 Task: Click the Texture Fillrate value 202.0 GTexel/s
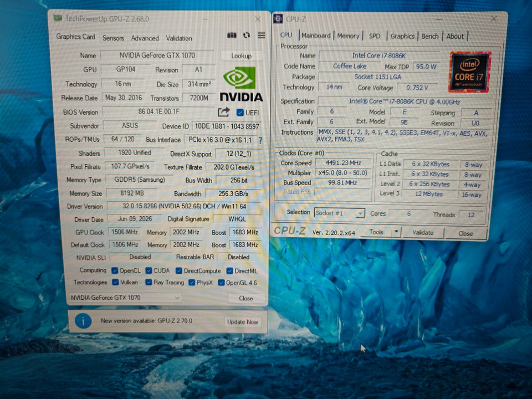(234, 167)
